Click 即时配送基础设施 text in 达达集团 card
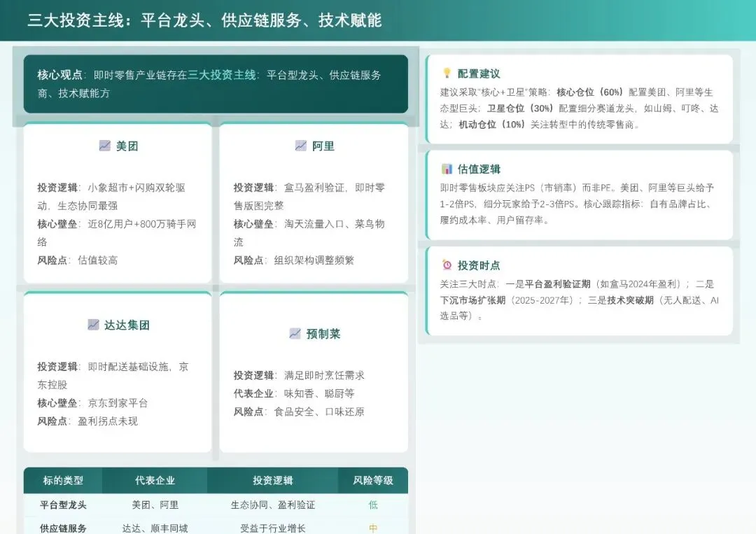The width and height of the screenshot is (756, 534). tap(128, 366)
